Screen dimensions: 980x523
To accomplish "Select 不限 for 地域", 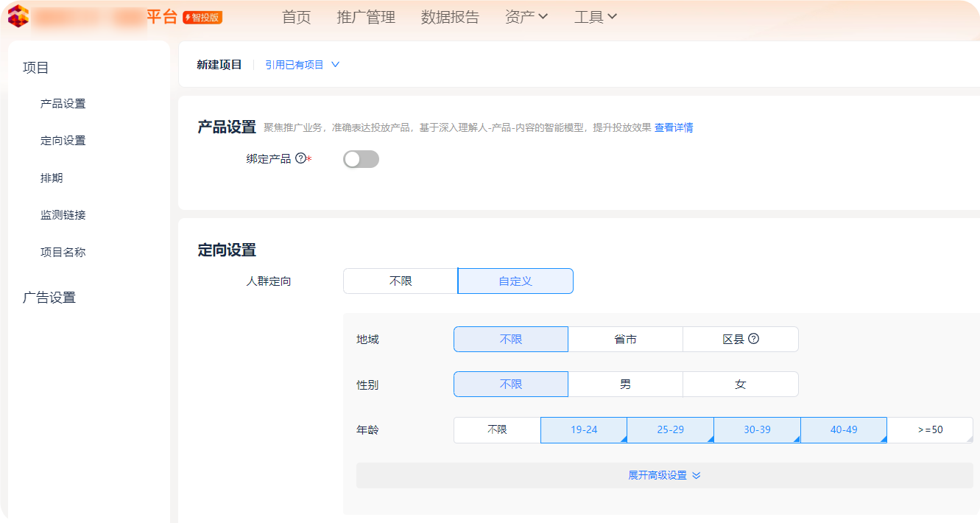I will click(511, 340).
